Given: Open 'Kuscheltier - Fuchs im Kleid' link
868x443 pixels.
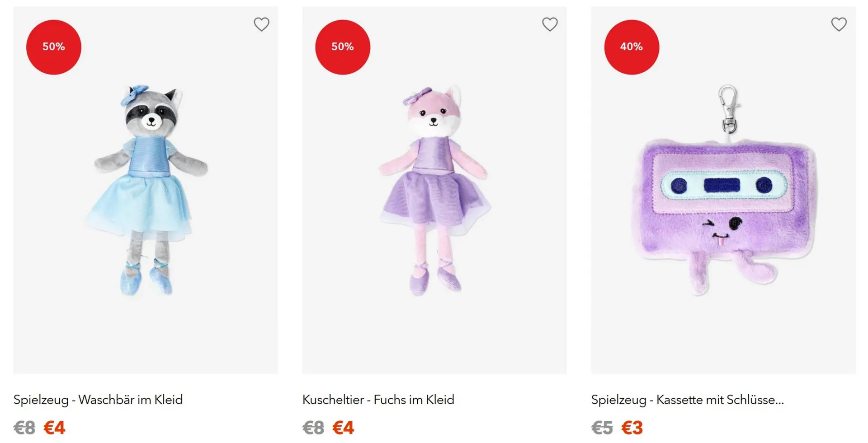Looking at the screenshot, I should pos(378,400).
